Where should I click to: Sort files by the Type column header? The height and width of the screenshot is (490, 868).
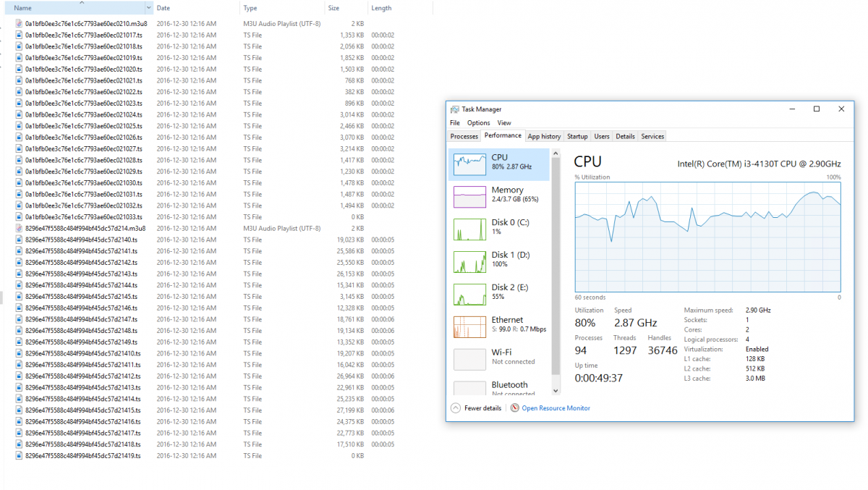[x=282, y=8]
